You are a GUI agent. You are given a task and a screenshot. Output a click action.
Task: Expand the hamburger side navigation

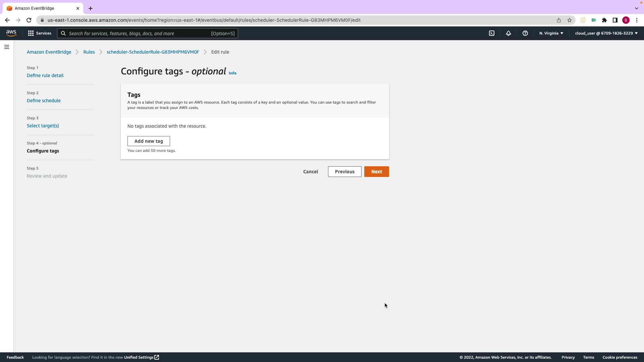7,47
